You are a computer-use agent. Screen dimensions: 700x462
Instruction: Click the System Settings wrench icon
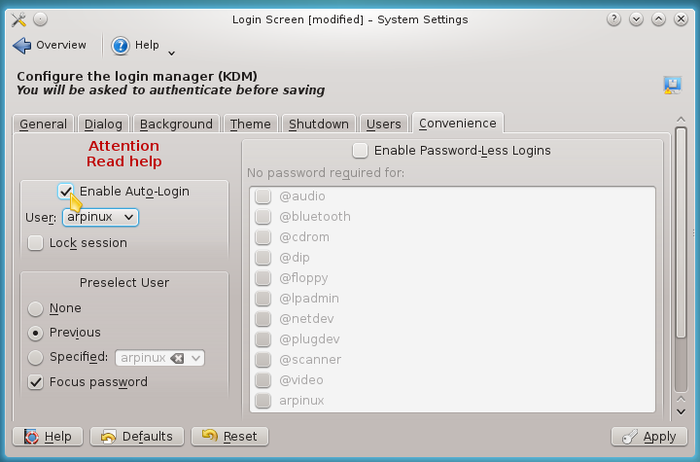pyautogui.click(x=19, y=20)
